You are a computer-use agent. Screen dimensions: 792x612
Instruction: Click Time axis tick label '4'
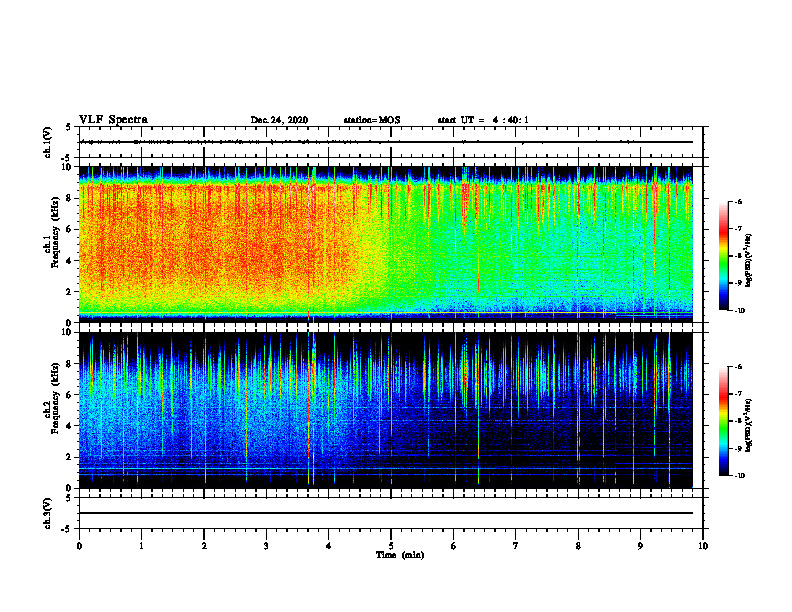(x=329, y=546)
